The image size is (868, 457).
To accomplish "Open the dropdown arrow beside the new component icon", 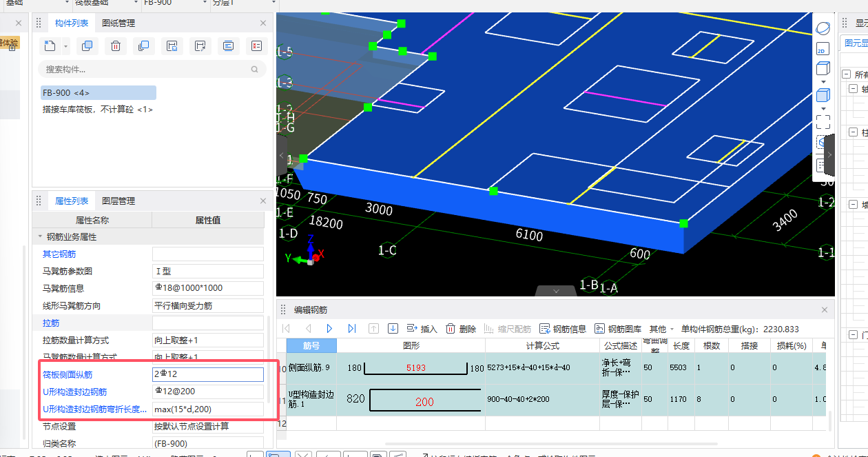I will click(66, 47).
